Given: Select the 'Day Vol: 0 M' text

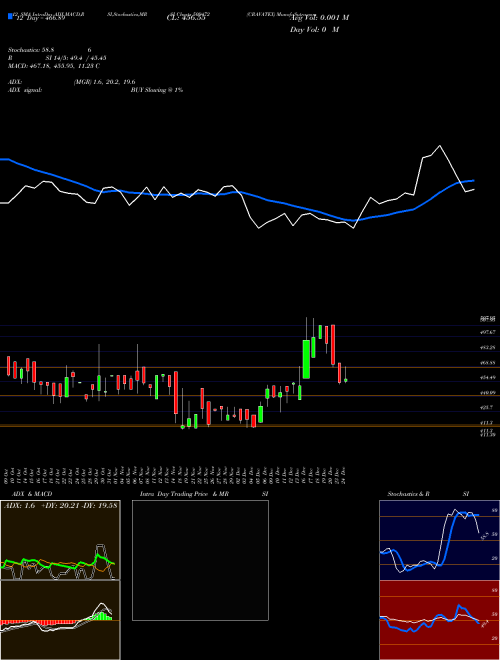Looking at the screenshot, I should [314, 30].
